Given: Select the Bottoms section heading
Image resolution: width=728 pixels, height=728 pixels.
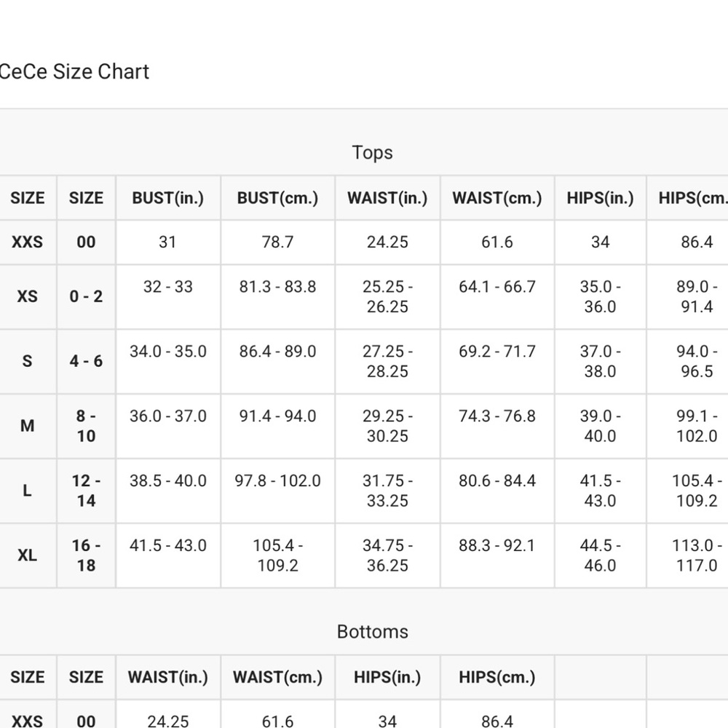Looking at the screenshot, I should coord(372,632).
